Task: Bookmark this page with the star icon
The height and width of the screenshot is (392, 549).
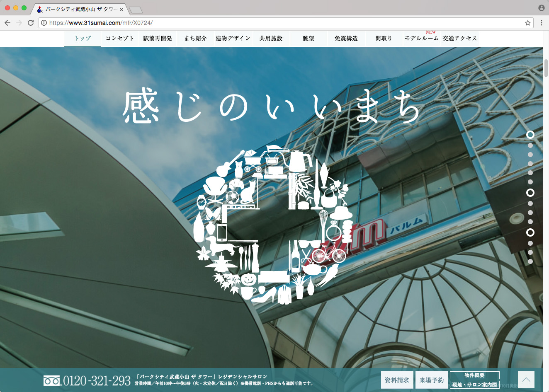Action: point(527,23)
